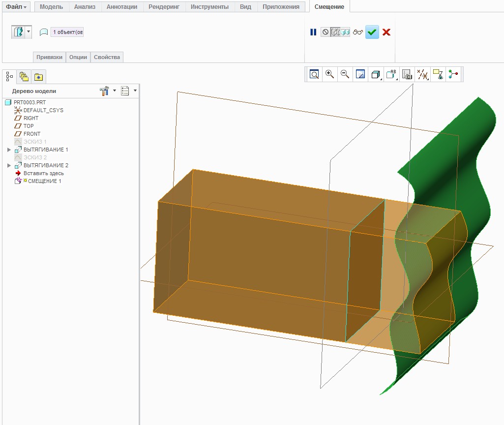Click the model tree show list icon
The image size is (504, 425).
tap(125, 91)
